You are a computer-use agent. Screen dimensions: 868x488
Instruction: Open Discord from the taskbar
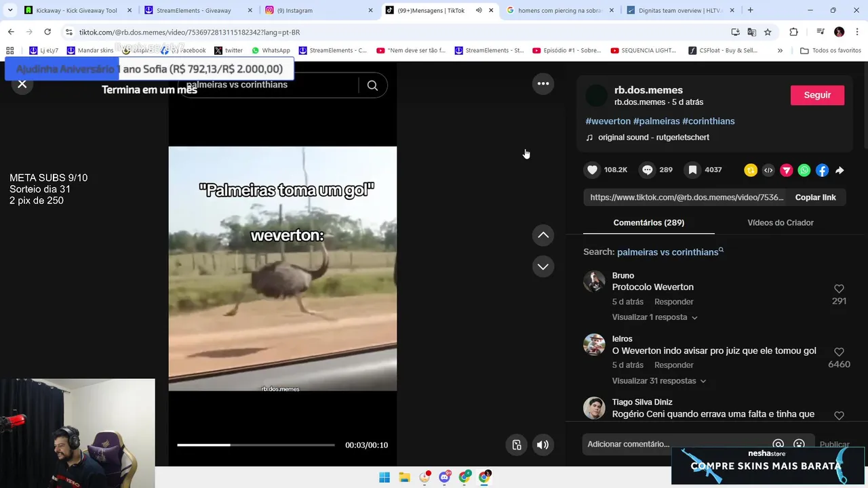[x=444, y=477]
